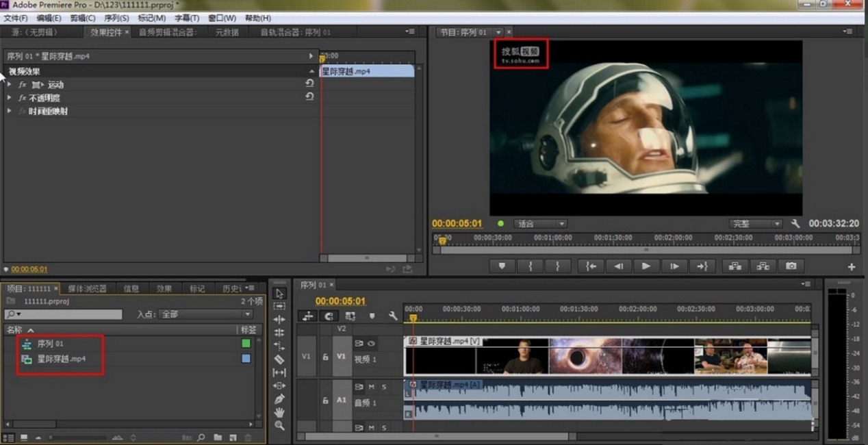Choose the Pen tool
Viewport: 868px width, 445px height.
click(x=279, y=398)
